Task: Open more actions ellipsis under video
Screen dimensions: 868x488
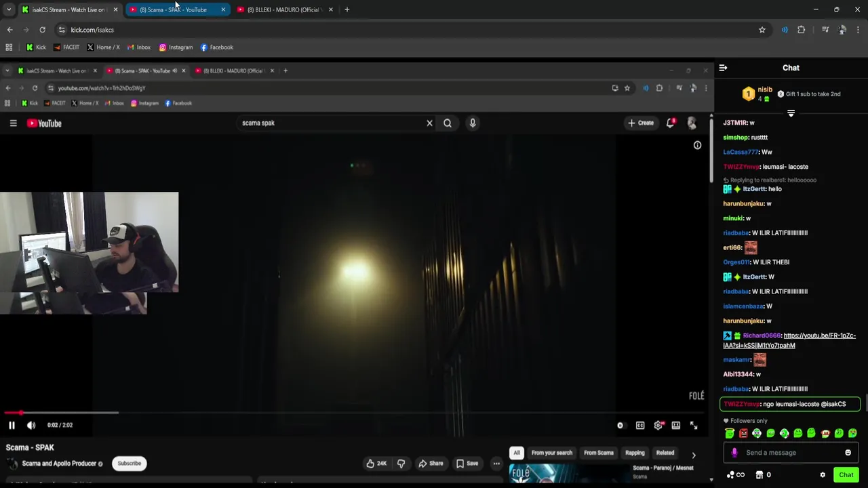Action: [x=496, y=464]
